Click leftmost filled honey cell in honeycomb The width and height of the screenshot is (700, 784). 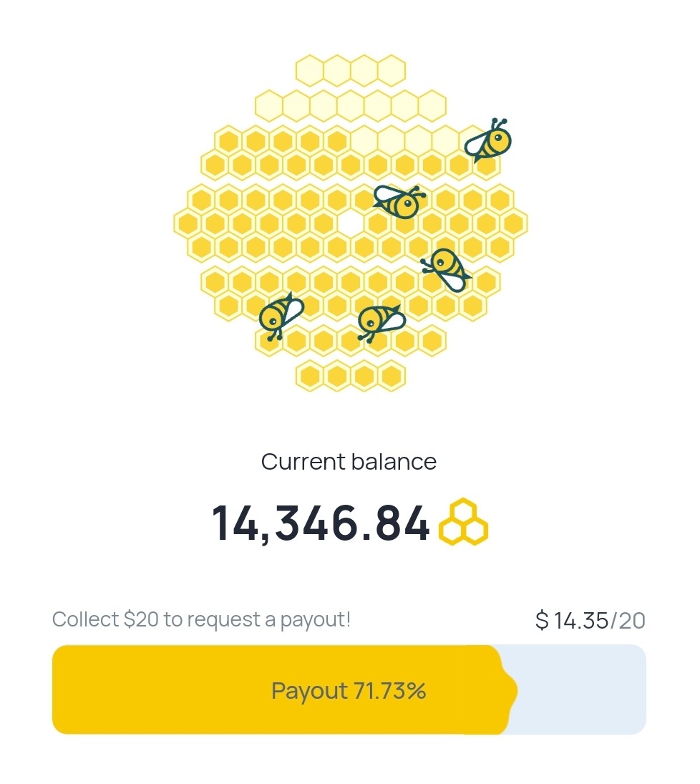coord(188,223)
